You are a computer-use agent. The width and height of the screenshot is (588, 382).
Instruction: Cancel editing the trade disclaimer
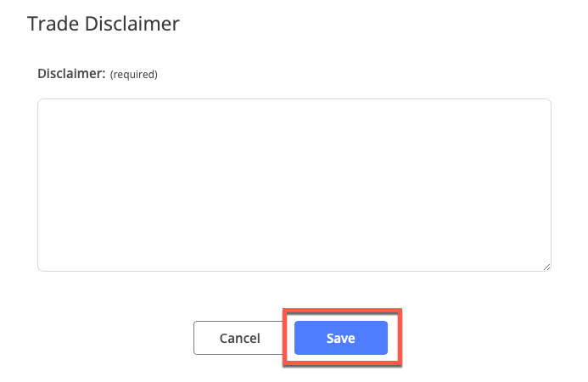coord(239,338)
